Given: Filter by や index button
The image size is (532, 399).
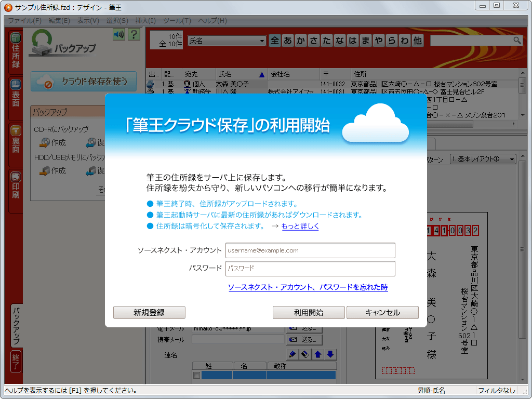Looking at the screenshot, I should coord(379,41).
